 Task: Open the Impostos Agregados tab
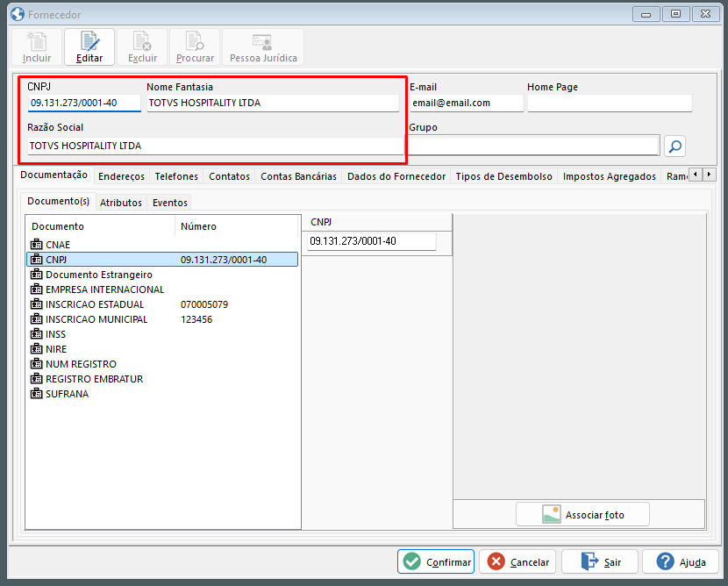click(x=609, y=176)
